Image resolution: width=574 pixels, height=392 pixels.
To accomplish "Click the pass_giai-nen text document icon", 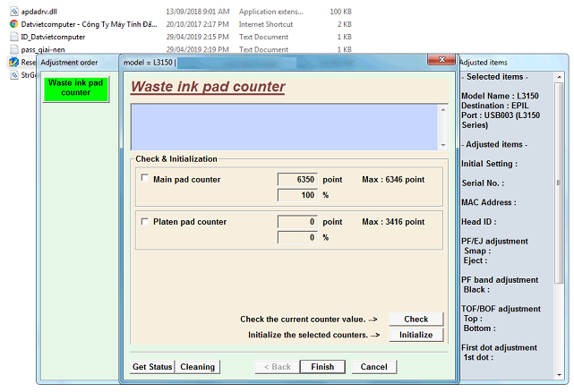I will point(14,49).
